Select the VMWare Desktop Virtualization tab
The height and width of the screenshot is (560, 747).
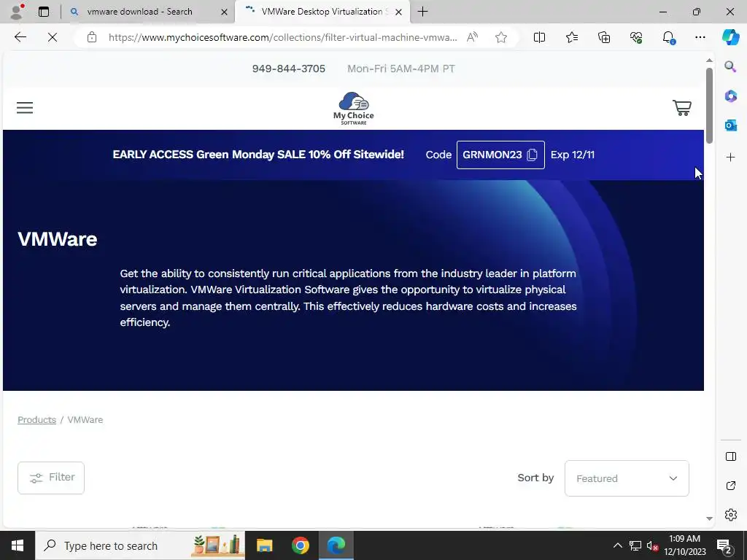click(x=322, y=12)
